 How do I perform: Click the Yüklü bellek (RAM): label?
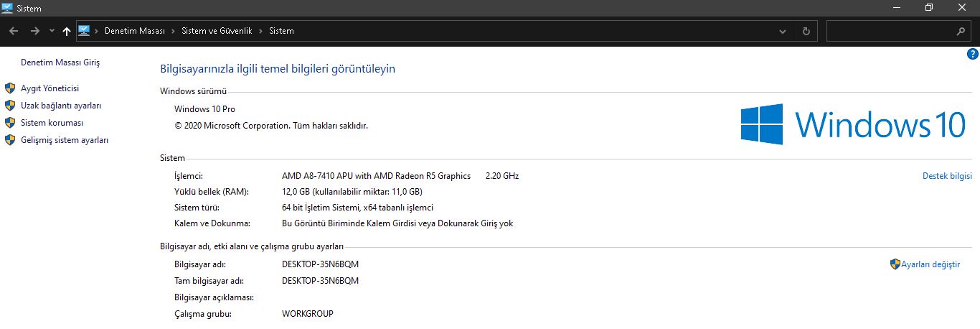212,192
